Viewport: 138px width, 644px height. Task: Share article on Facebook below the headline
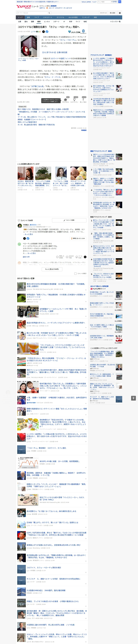coord(47,32)
